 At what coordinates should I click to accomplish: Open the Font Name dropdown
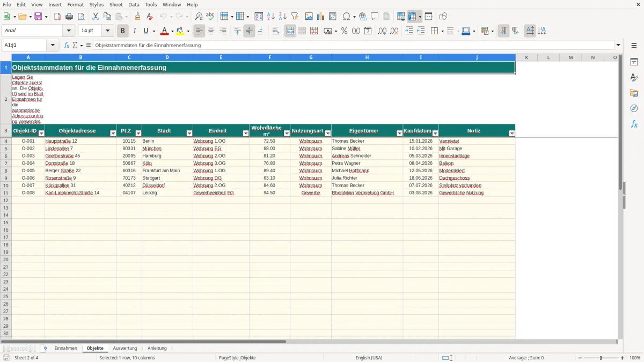pos(68,31)
